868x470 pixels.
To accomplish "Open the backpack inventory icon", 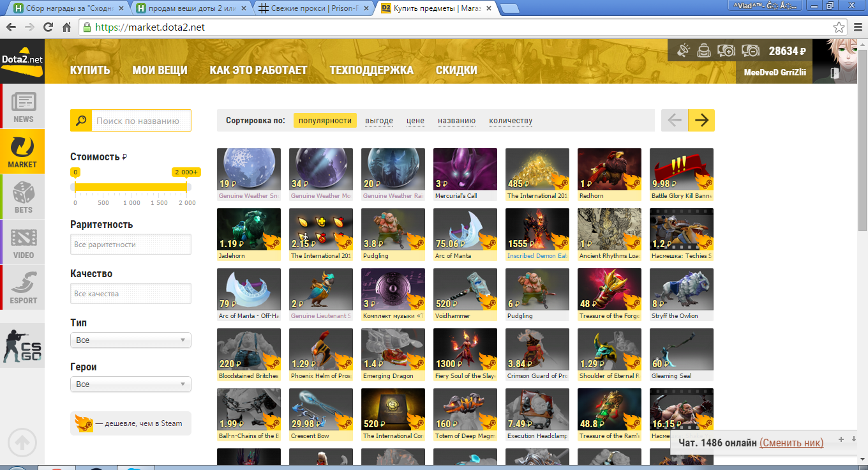I will 704,50.
